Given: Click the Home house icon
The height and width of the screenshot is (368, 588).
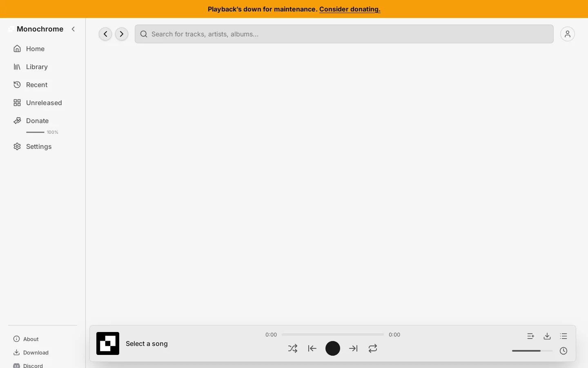Looking at the screenshot, I should pos(17,49).
